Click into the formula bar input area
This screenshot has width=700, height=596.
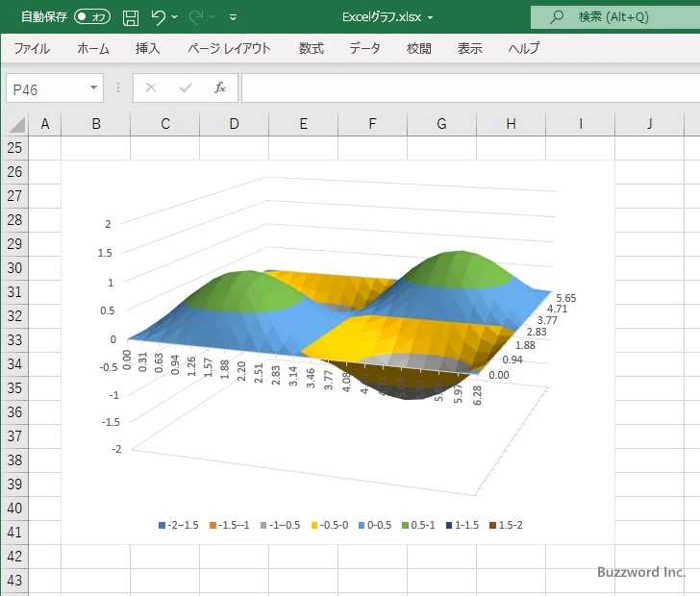tap(470, 88)
